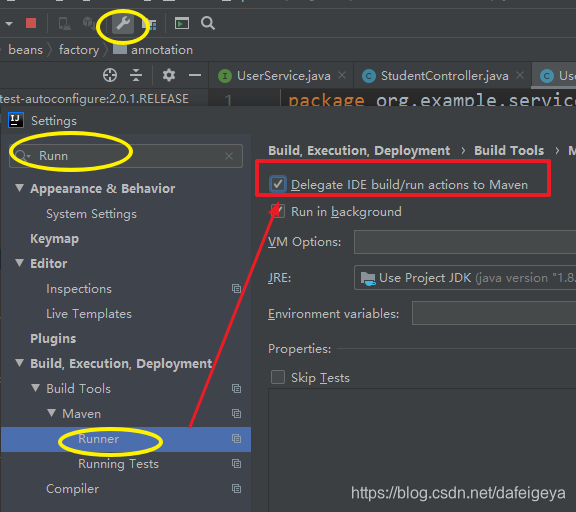The image size is (576, 512).
Task: Click the beans breadcrumb
Action: coord(25,50)
